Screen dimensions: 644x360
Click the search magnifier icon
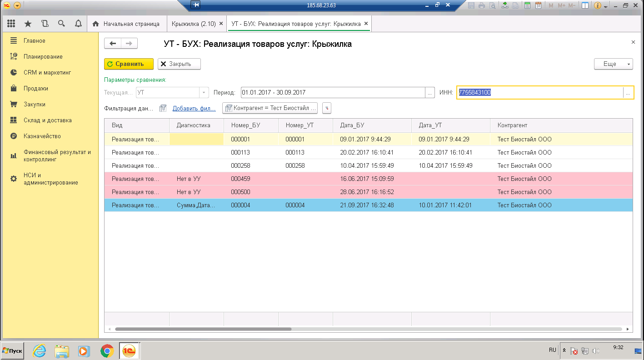[x=61, y=24]
